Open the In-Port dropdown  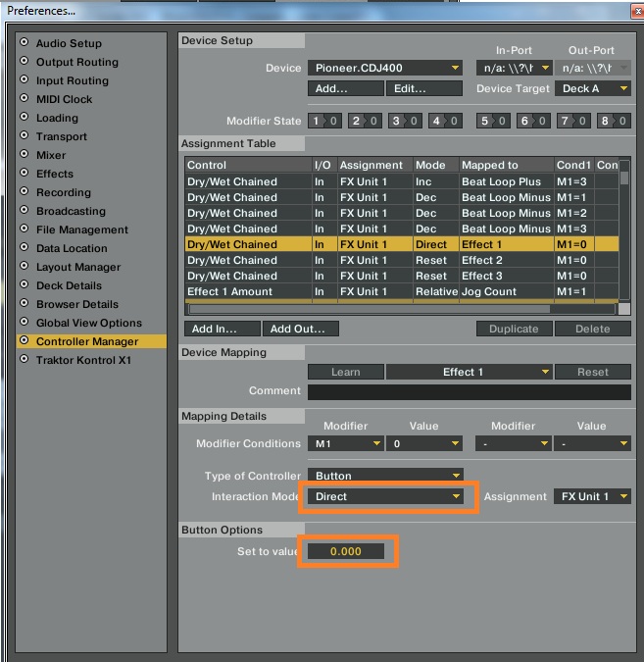[x=514, y=68]
